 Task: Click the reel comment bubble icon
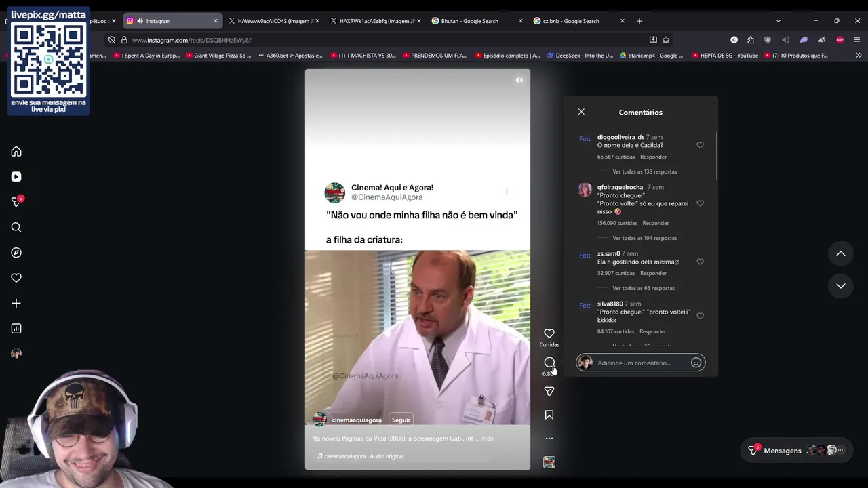click(x=549, y=363)
